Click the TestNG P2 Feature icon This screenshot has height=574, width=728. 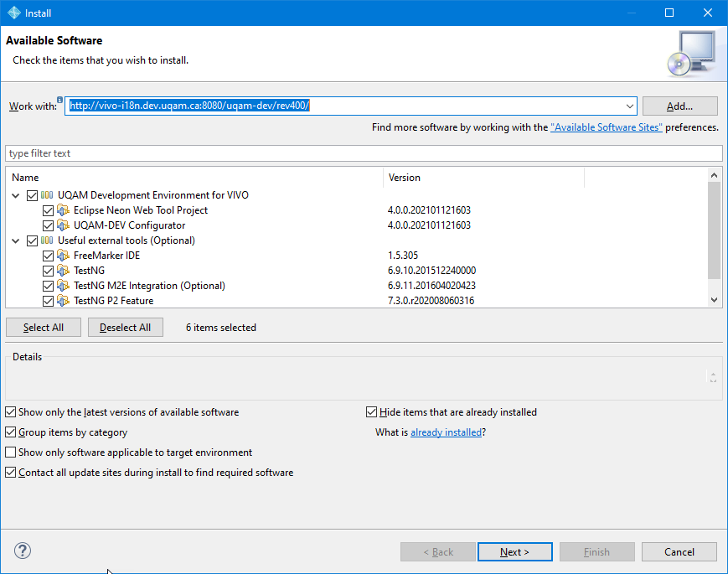63,301
